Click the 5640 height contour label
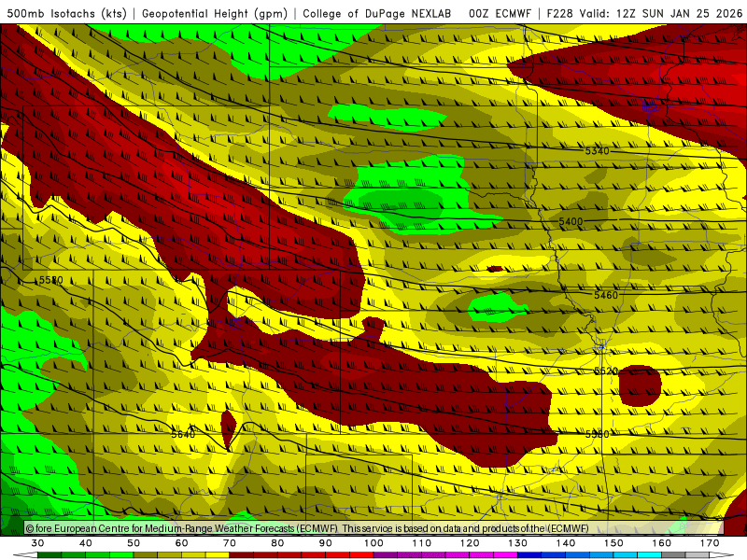 coord(183,434)
